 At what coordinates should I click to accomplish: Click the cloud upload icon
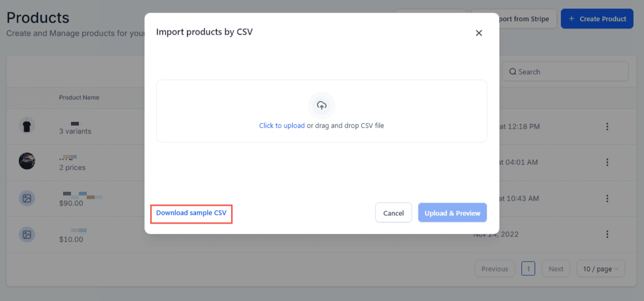[x=322, y=106]
